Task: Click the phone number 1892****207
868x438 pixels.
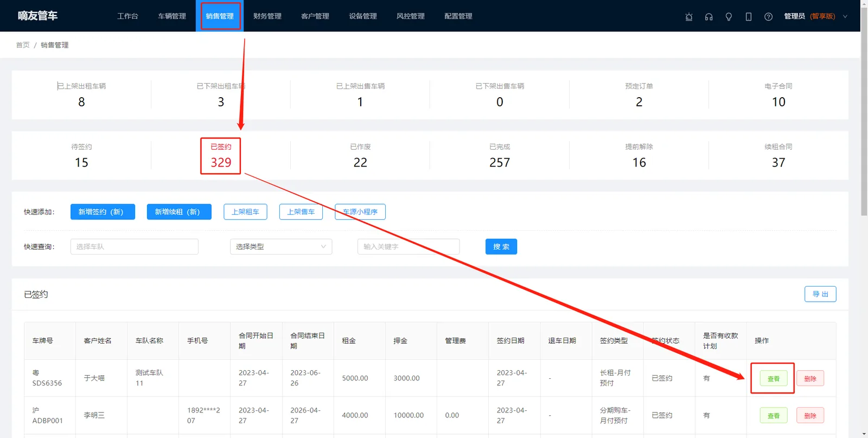Action: pyautogui.click(x=203, y=415)
